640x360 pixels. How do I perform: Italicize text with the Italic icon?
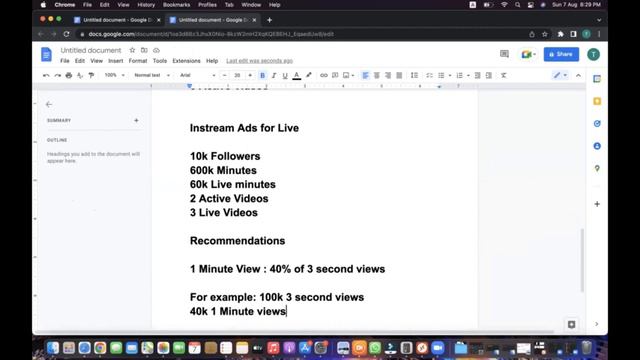(x=274, y=75)
